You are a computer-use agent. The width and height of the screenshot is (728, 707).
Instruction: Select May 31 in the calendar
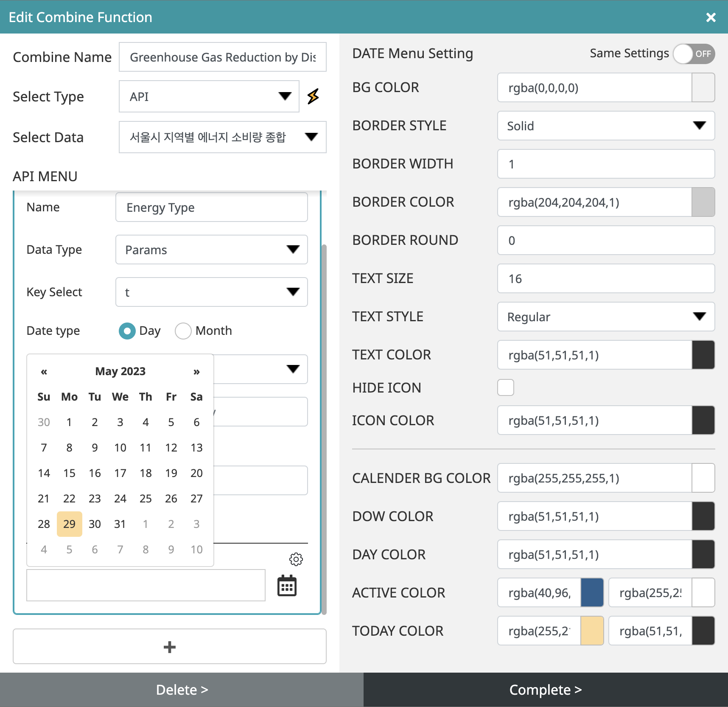pos(120,524)
